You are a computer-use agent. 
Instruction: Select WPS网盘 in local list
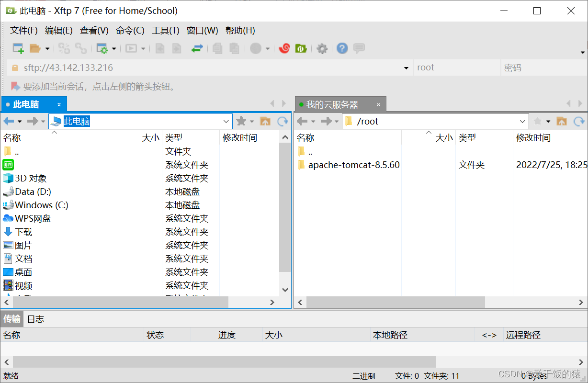[x=33, y=219]
